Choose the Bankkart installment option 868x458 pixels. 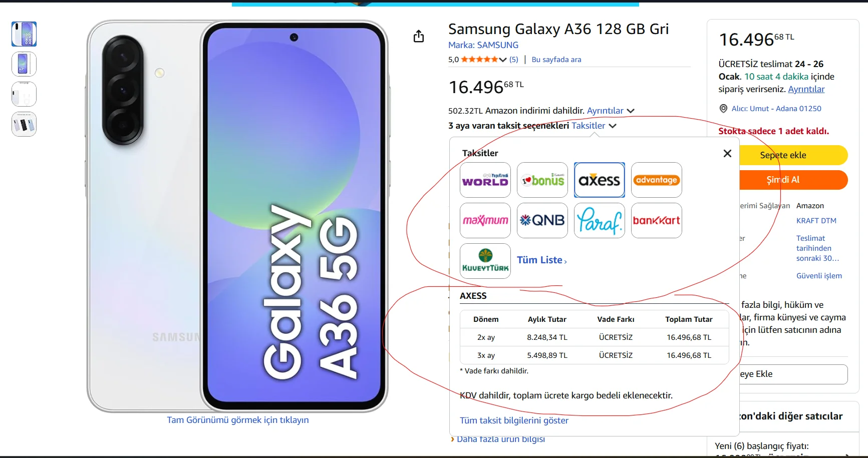click(657, 220)
